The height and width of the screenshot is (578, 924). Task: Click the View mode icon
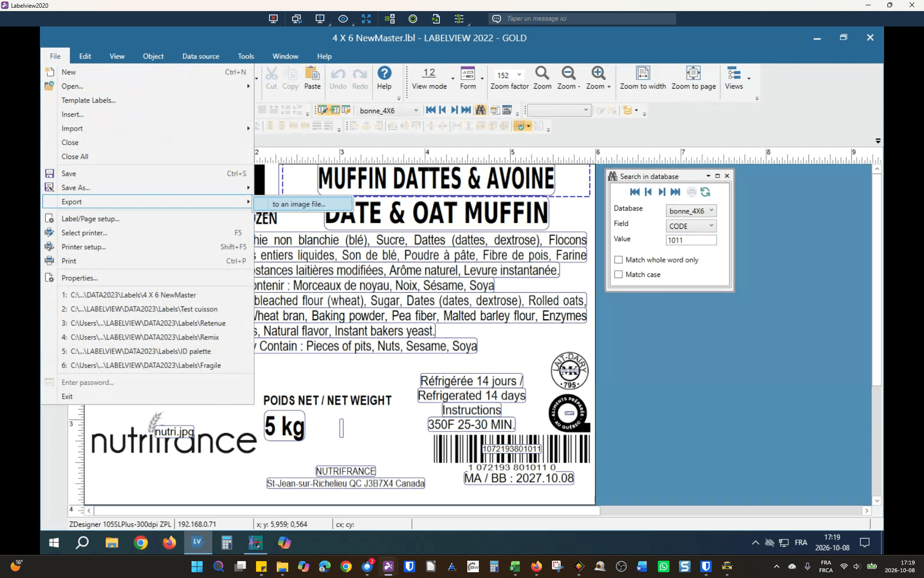429,74
